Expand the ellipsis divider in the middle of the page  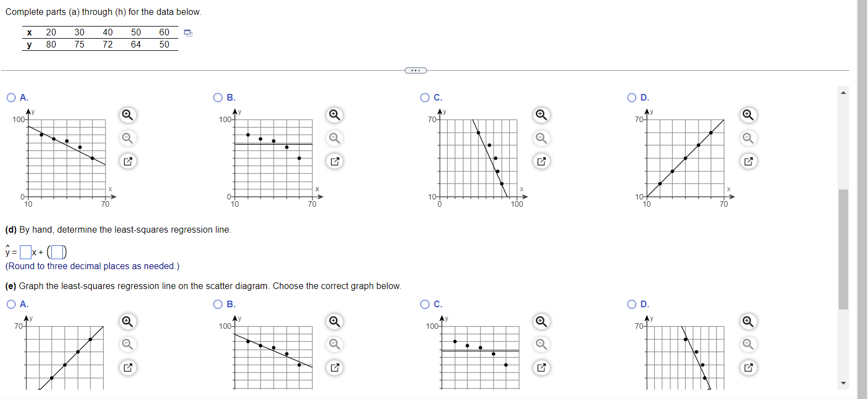pyautogui.click(x=415, y=70)
